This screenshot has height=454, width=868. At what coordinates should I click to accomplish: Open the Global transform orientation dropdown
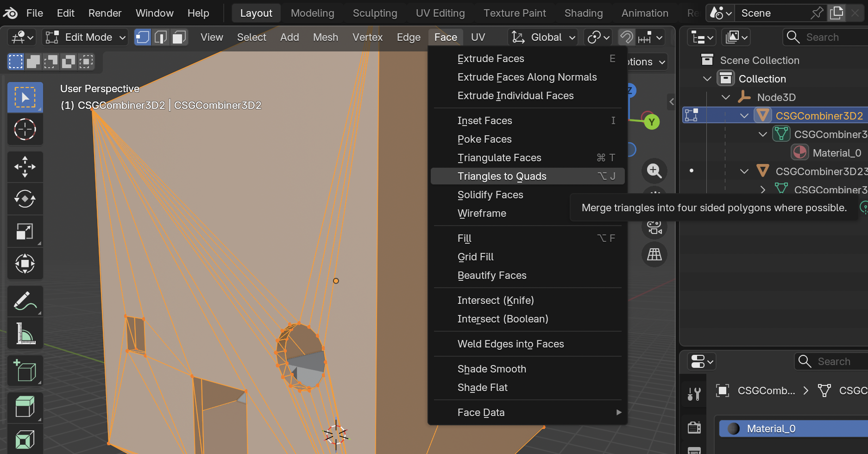pyautogui.click(x=544, y=37)
